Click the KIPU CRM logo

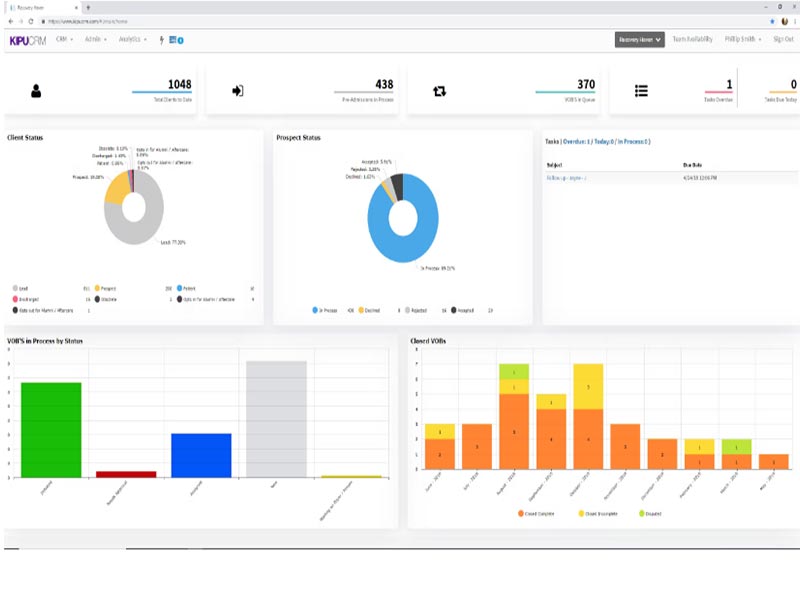tap(28, 40)
